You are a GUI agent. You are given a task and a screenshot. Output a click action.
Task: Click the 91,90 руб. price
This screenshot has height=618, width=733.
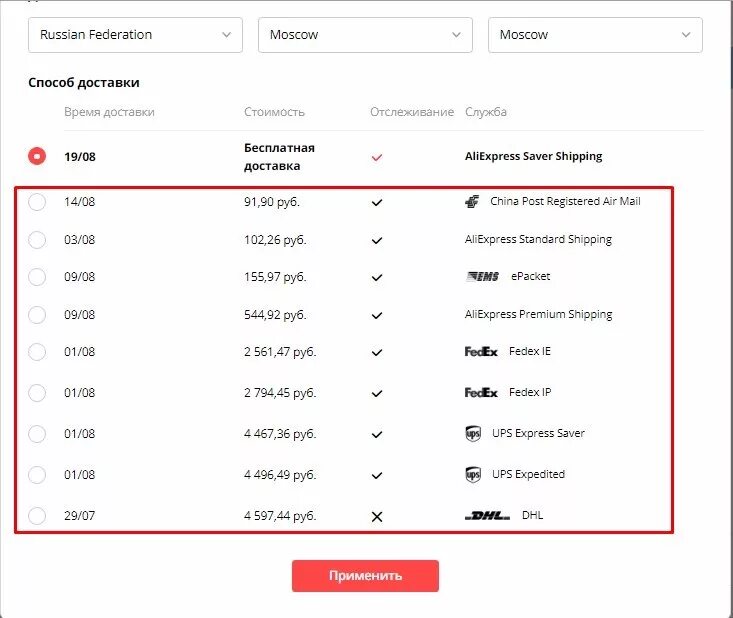[272, 202]
